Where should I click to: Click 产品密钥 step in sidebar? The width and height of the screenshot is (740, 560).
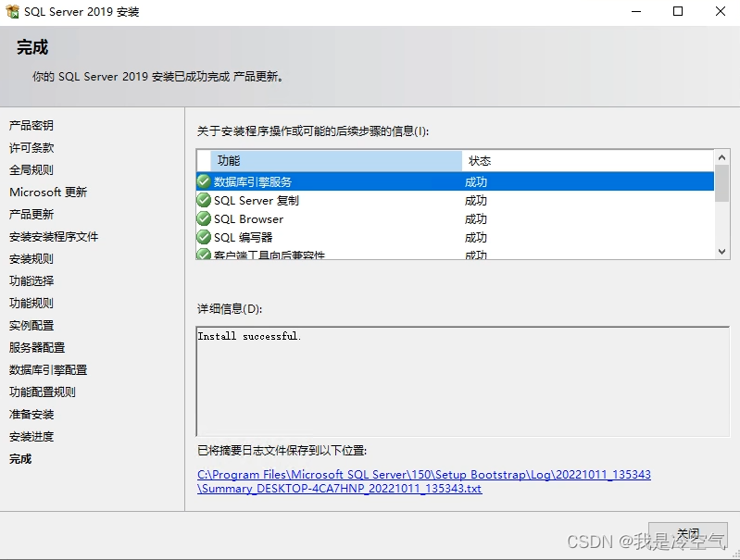pyautogui.click(x=31, y=126)
